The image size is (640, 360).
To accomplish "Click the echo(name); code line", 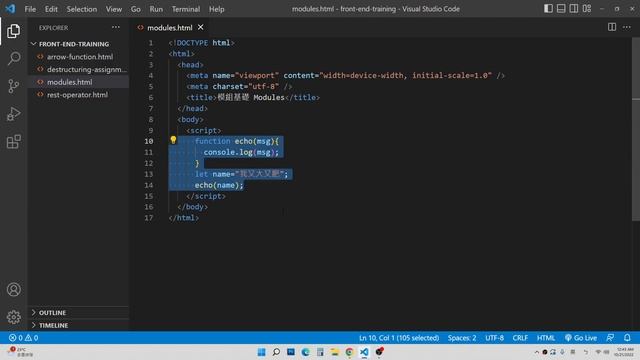I will [219, 185].
